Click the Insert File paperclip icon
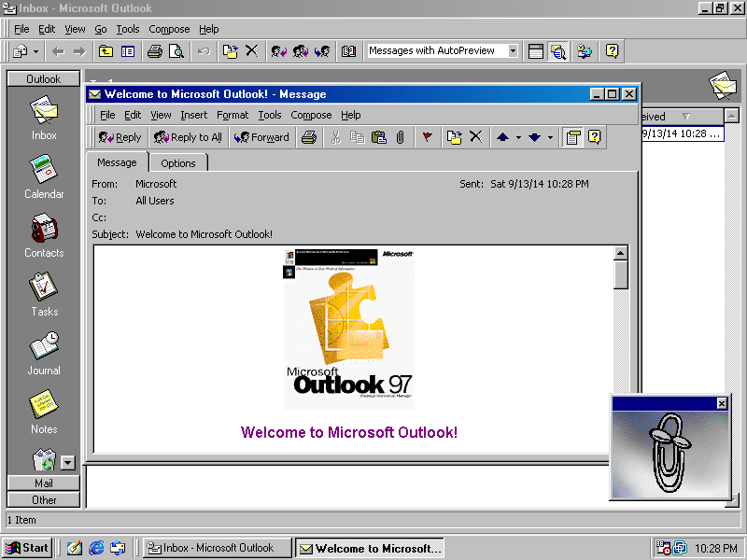 pos(401,137)
